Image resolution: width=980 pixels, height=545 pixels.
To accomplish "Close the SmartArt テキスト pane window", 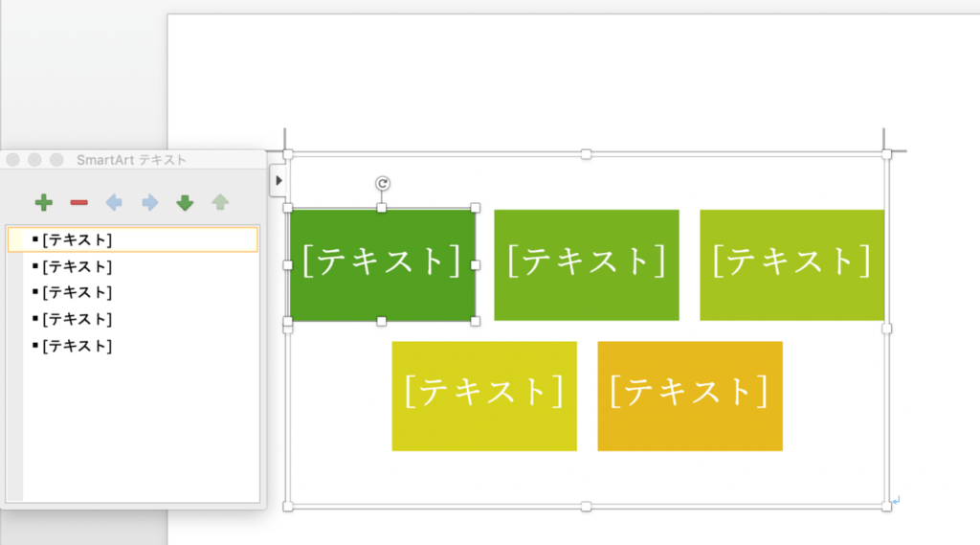I will click(13, 160).
